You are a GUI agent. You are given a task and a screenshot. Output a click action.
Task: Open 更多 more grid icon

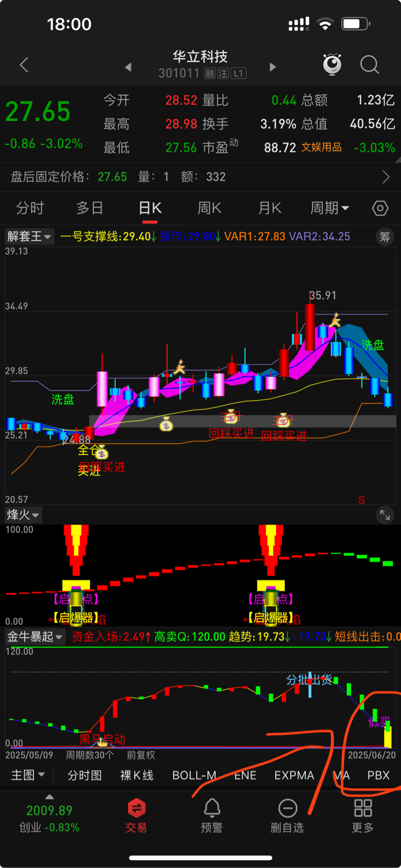tap(363, 815)
